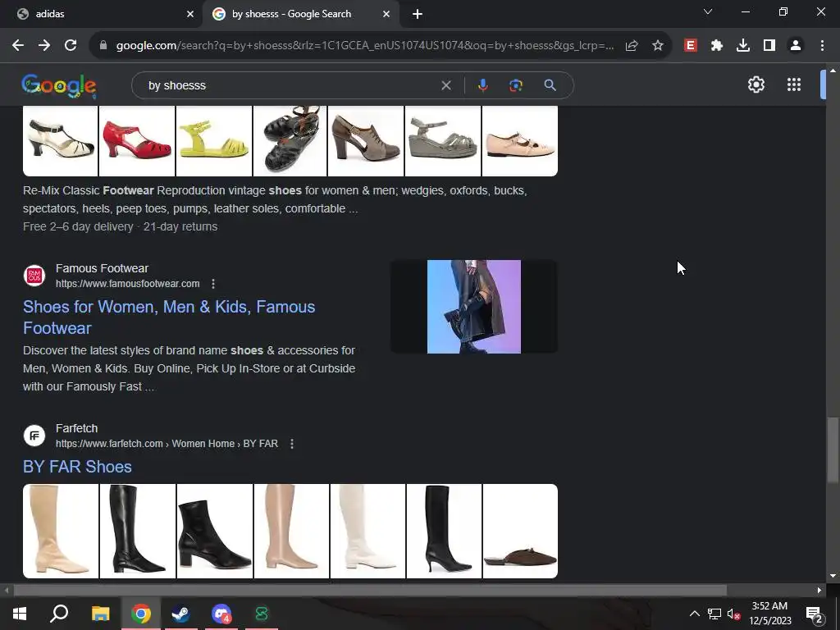Open the muted volume tray icon

click(x=733, y=614)
